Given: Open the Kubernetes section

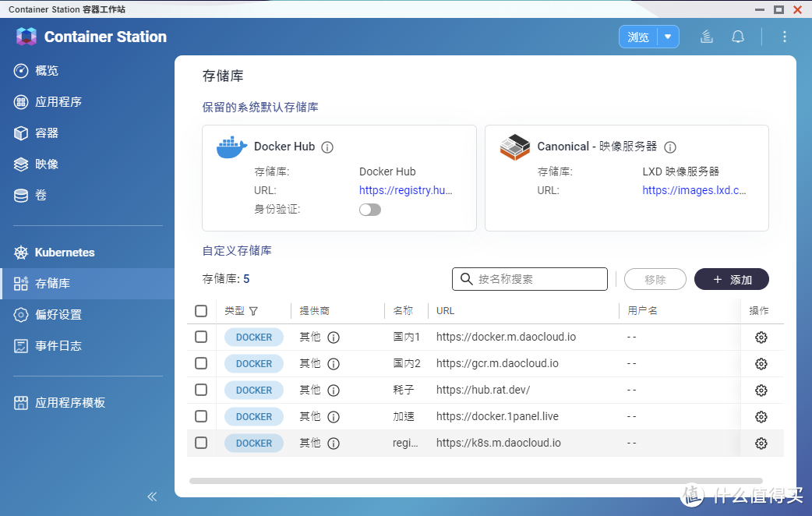Looking at the screenshot, I should point(65,252).
